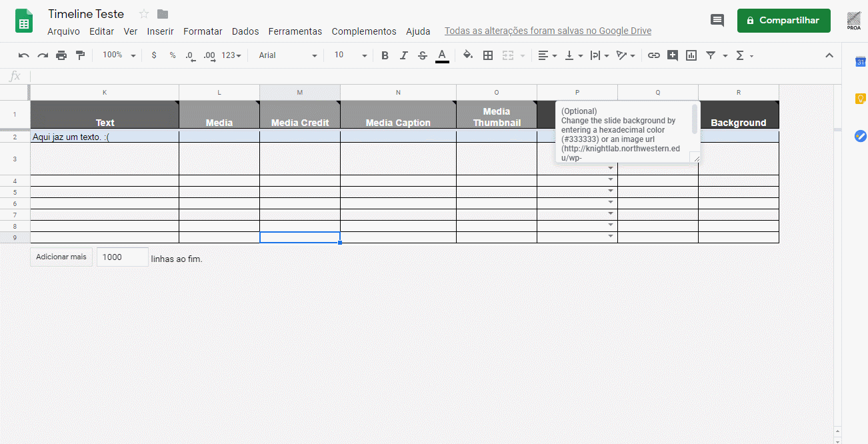Open the functions sigma menu

pos(744,55)
